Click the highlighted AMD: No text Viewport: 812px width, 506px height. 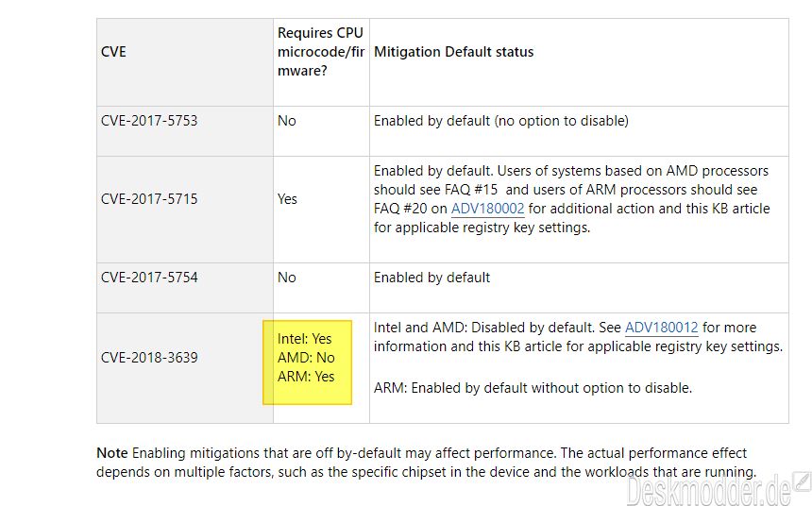click(306, 358)
